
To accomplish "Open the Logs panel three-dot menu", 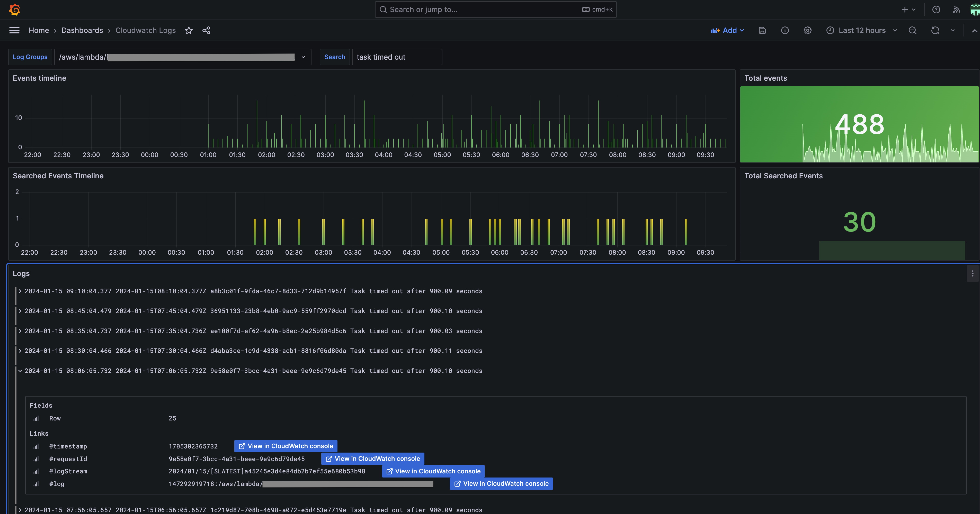I will [972, 273].
